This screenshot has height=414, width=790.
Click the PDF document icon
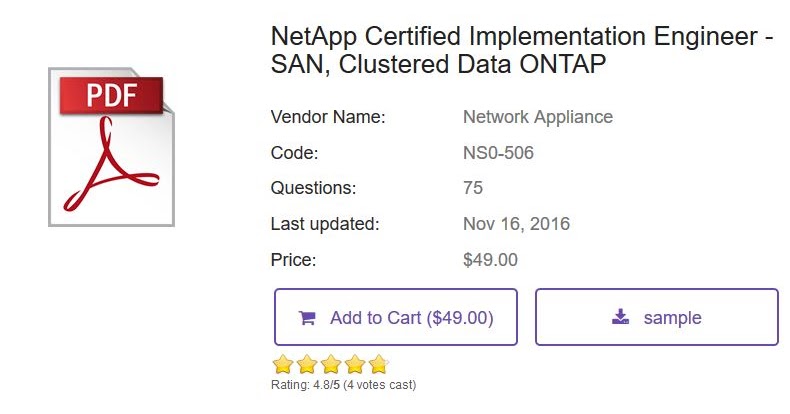click(x=111, y=150)
